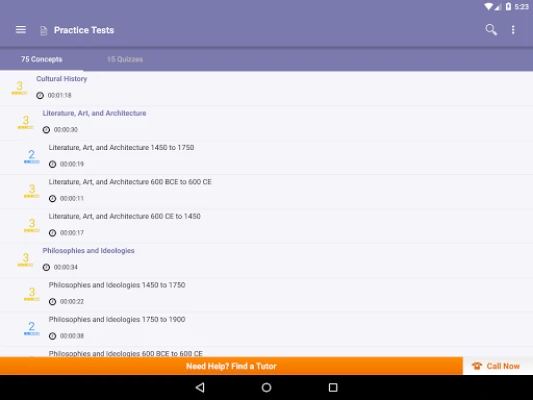Tap the Android recent apps square
The width and height of the screenshot is (533, 400).
pos(333,387)
